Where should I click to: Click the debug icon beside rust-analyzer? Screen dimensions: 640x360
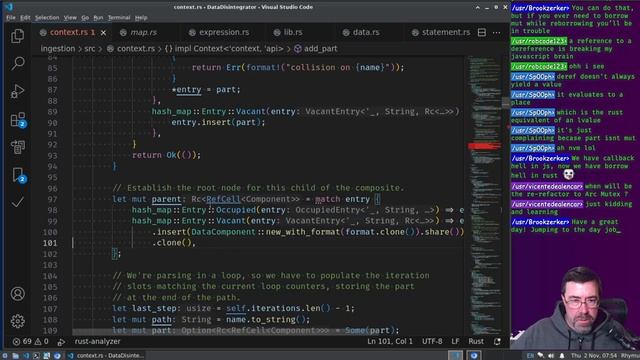(x=61, y=342)
